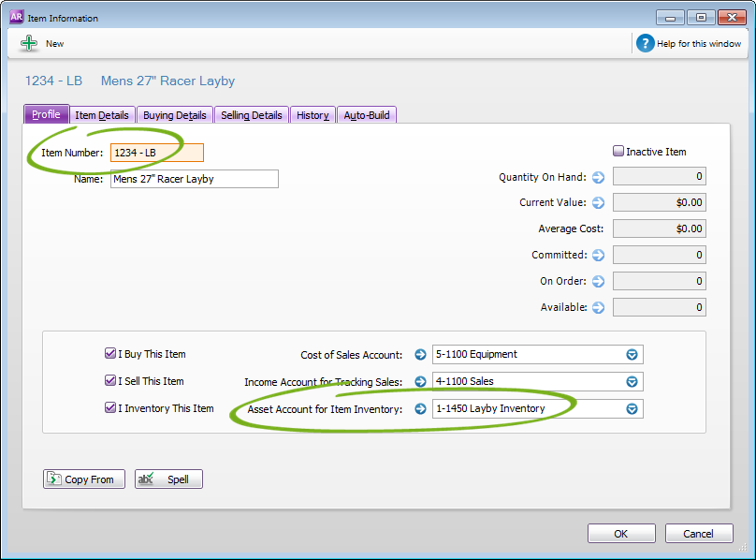The image size is (756, 560).
Task: Click into the Name text field
Action: tap(194, 179)
